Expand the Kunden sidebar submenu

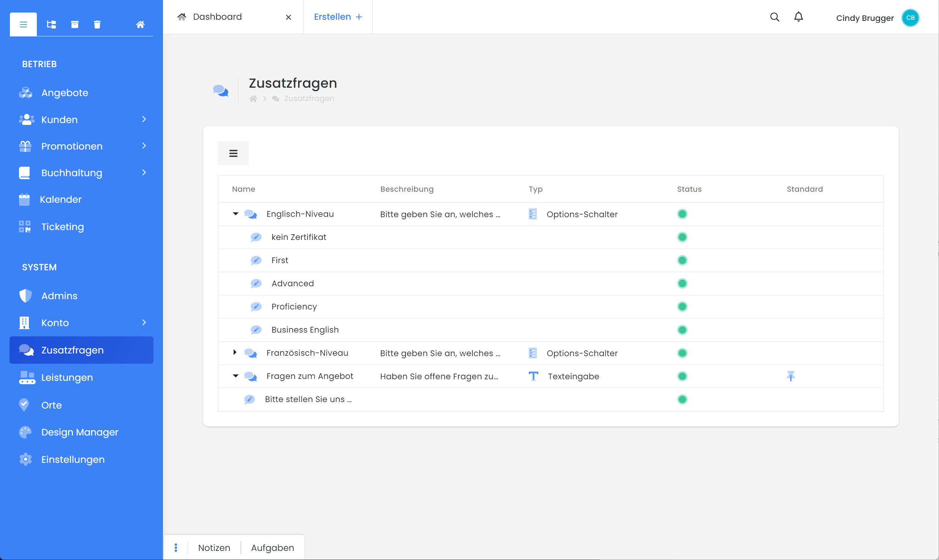144,120
